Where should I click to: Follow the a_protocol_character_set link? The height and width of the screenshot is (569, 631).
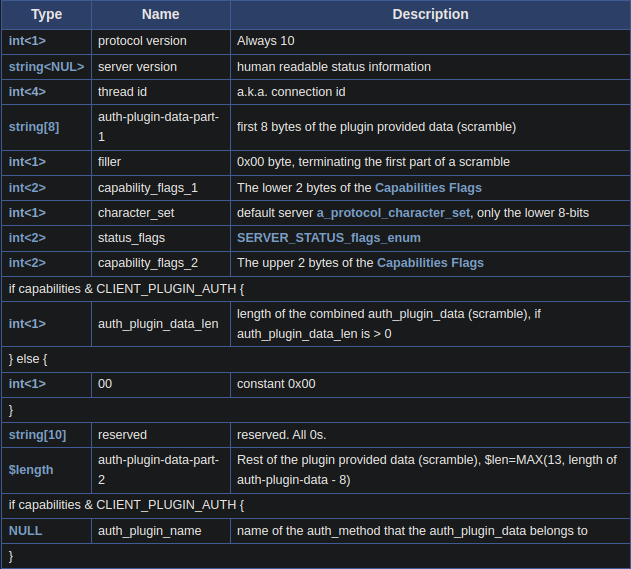[x=393, y=213]
